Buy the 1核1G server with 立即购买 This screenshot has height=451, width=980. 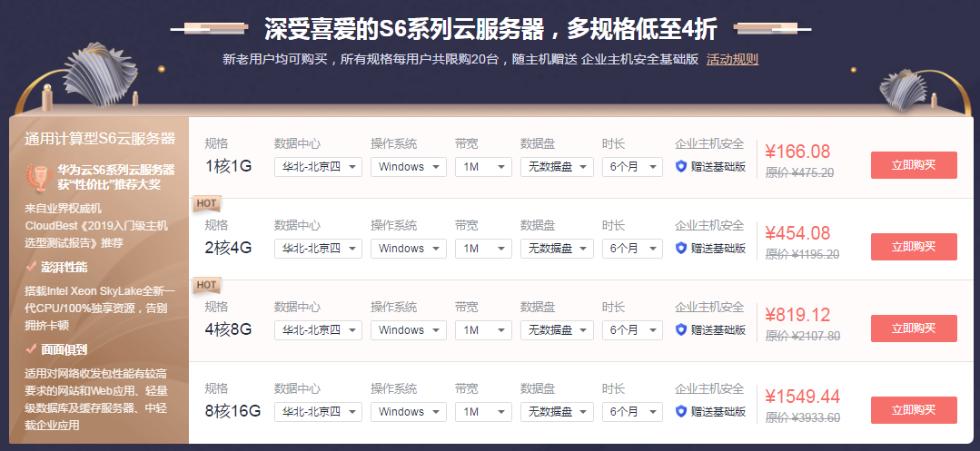click(x=912, y=165)
